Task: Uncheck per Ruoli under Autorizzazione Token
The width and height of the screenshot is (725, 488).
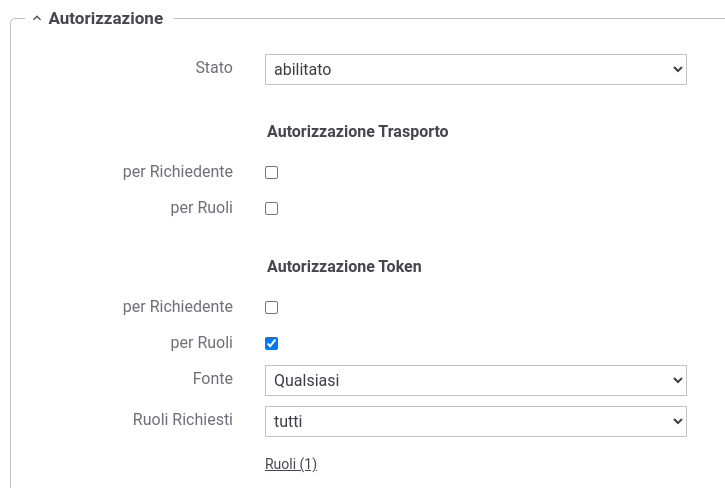Action: coord(271,344)
